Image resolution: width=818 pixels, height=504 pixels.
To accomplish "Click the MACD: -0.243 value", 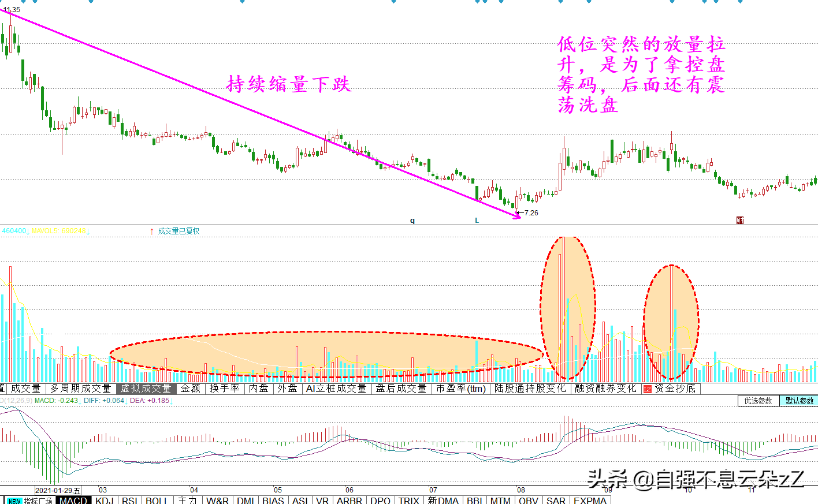I will point(57,400).
